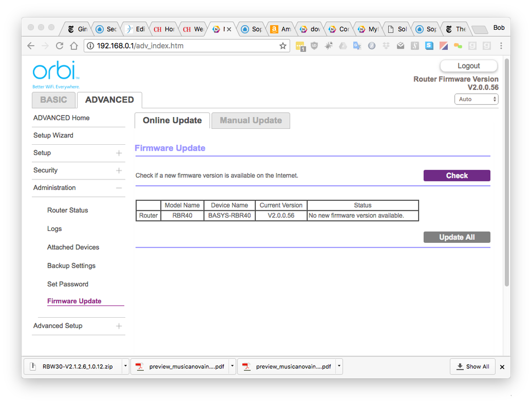The image size is (532, 404).
Task: Open Router Status page
Action: [x=68, y=210]
